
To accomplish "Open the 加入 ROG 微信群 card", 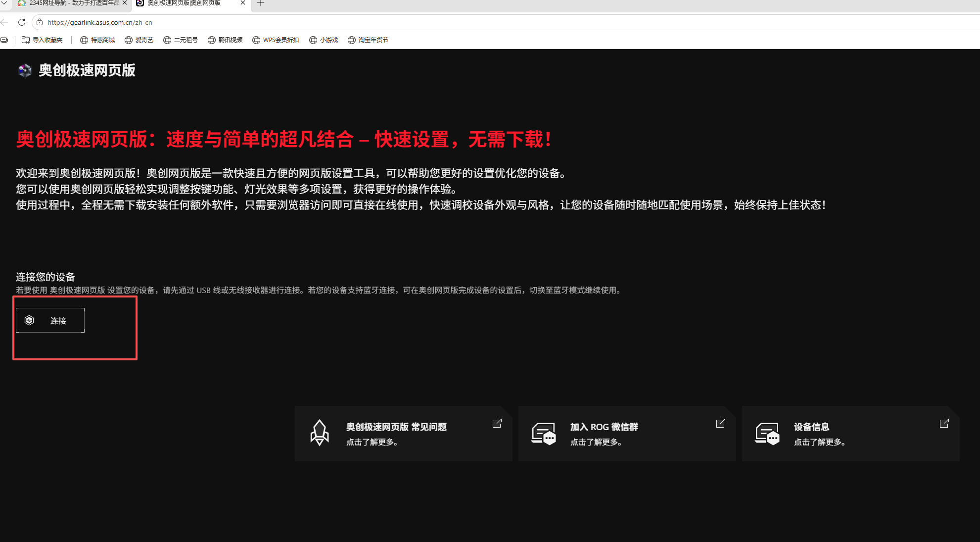I will click(627, 434).
